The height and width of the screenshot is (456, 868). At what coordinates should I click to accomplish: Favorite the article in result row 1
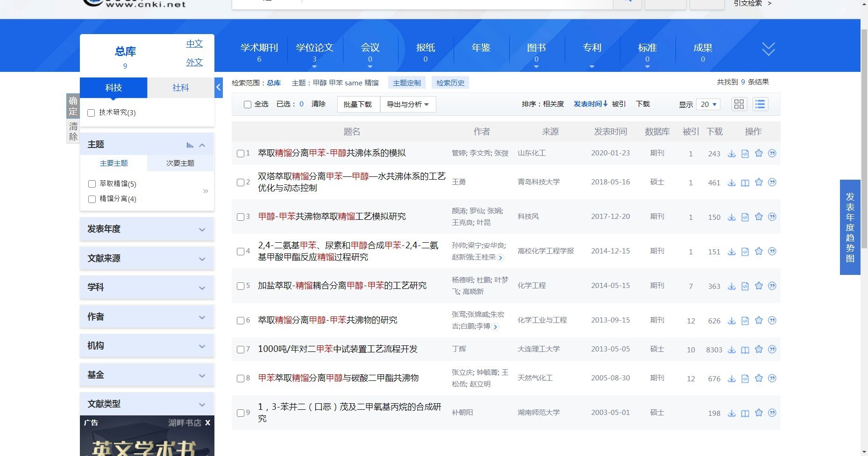coord(759,153)
